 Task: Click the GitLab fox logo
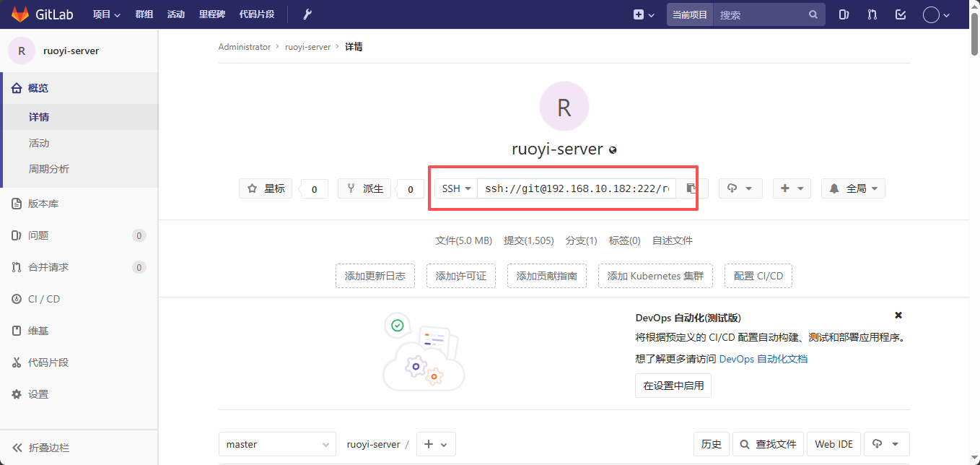[19, 14]
